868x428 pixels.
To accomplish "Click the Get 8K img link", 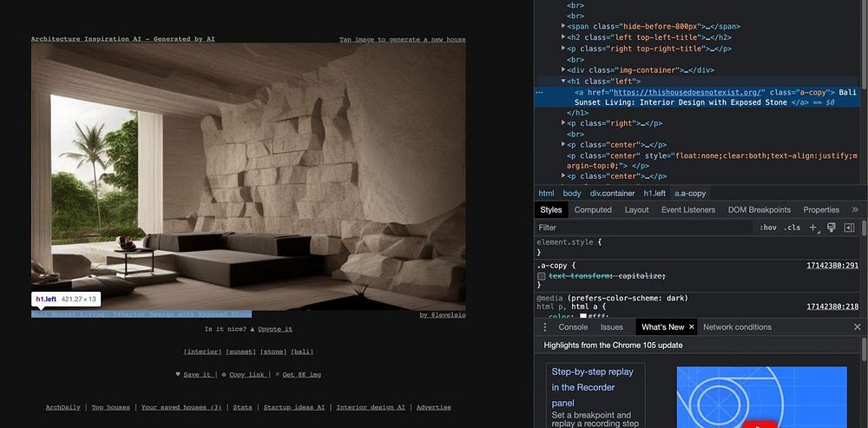I will [x=302, y=375].
